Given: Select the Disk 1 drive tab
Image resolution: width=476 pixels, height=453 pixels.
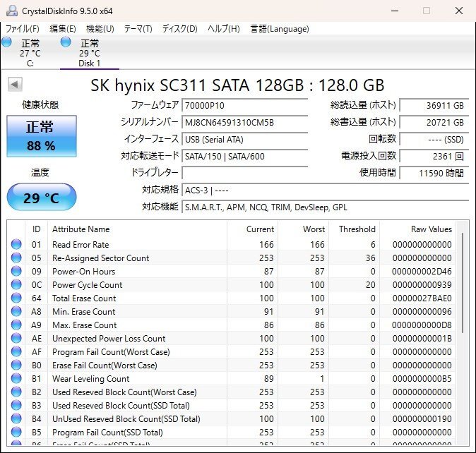Looking at the screenshot, I should [90, 53].
